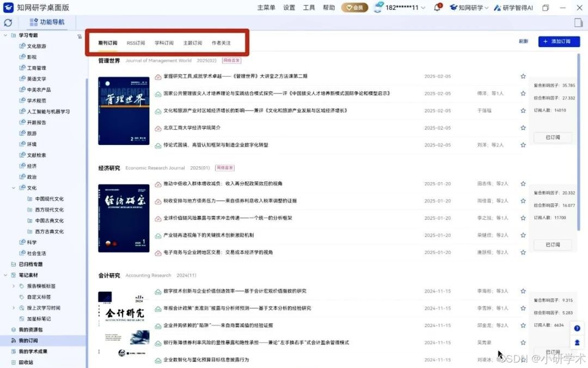Toggle 已订阅 for 经济研究 journal
The image size is (588, 368).
(x=553, y=245)
